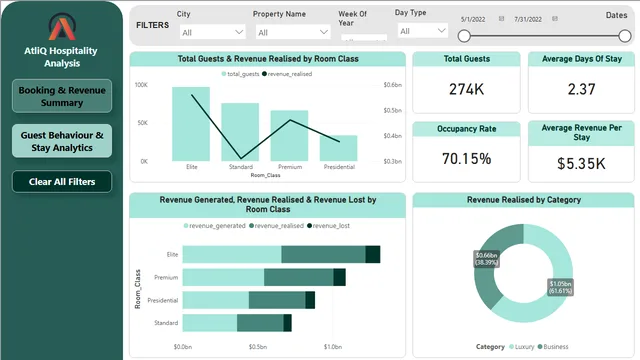Click the Business category legend marker

click(x=540, y=347)
